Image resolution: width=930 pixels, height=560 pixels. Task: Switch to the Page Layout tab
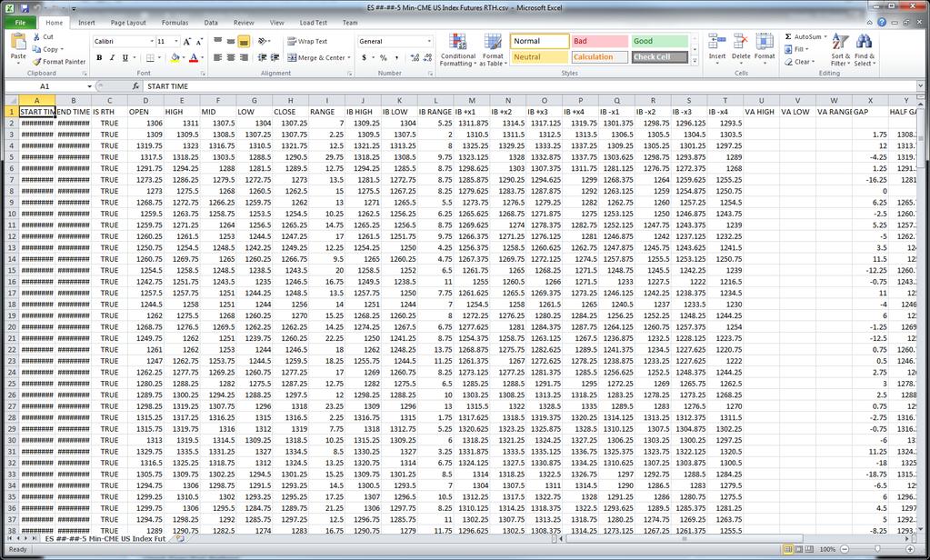pos(128,23)
